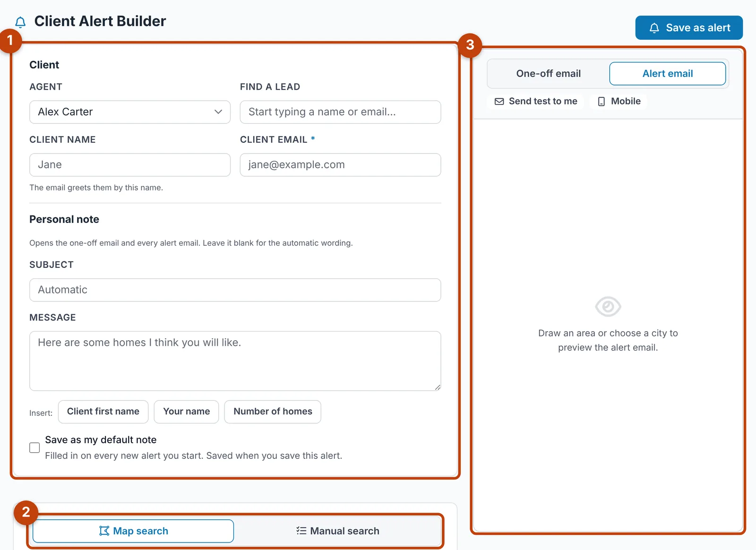
Task: Click the Message textarea resize handle
Action: [438, 387]
